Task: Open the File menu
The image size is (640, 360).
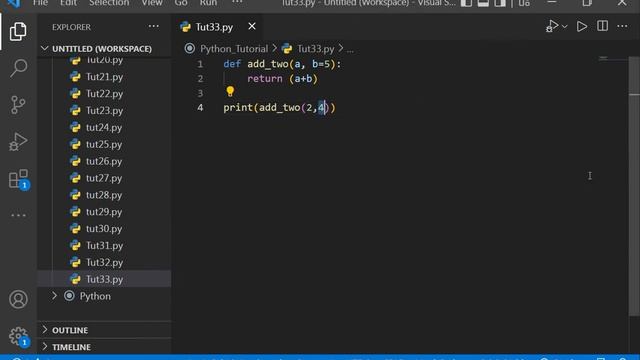Action: coord(40,3)
